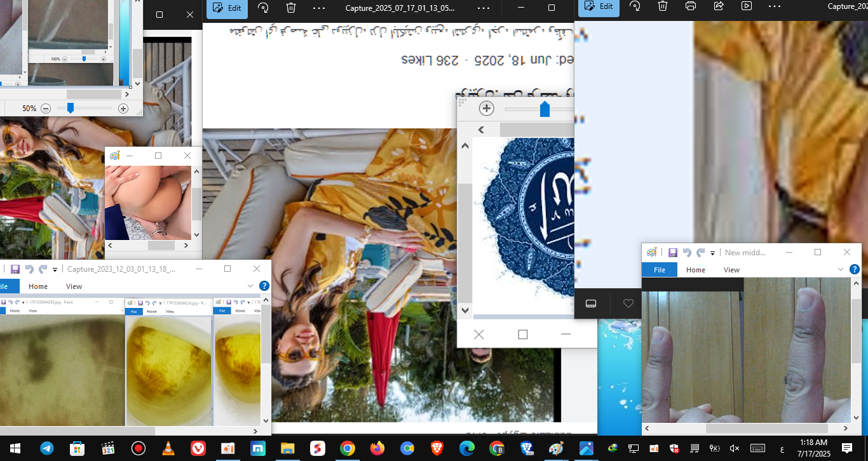868x461 pixels.
Task: Open File tab in the 'New midd...' Paint window
Action: coord(660,270)
